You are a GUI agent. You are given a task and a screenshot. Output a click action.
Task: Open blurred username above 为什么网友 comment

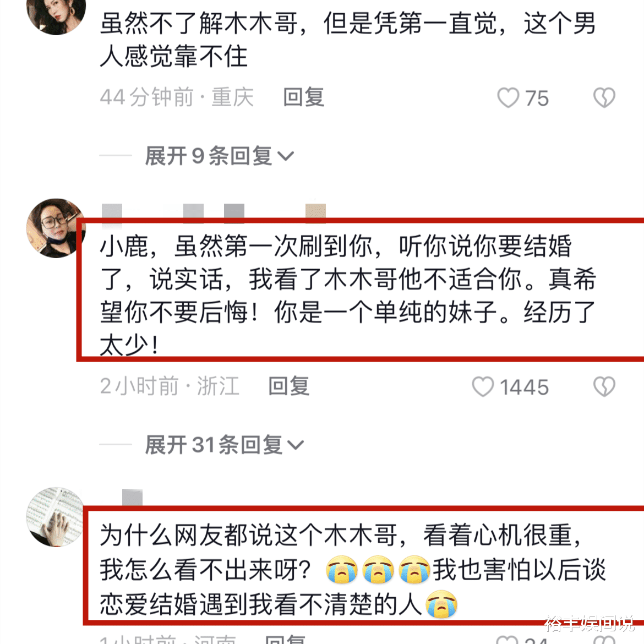(x=132, y=497)
